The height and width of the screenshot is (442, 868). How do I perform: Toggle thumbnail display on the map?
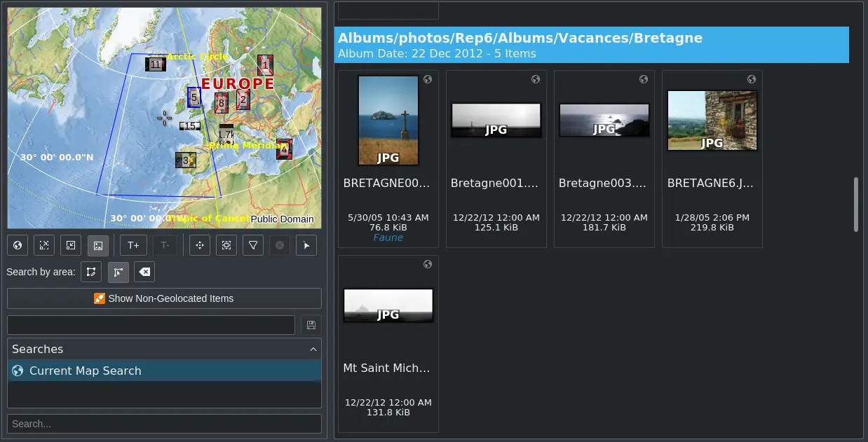pyautogui.click(x=97, y=245)
